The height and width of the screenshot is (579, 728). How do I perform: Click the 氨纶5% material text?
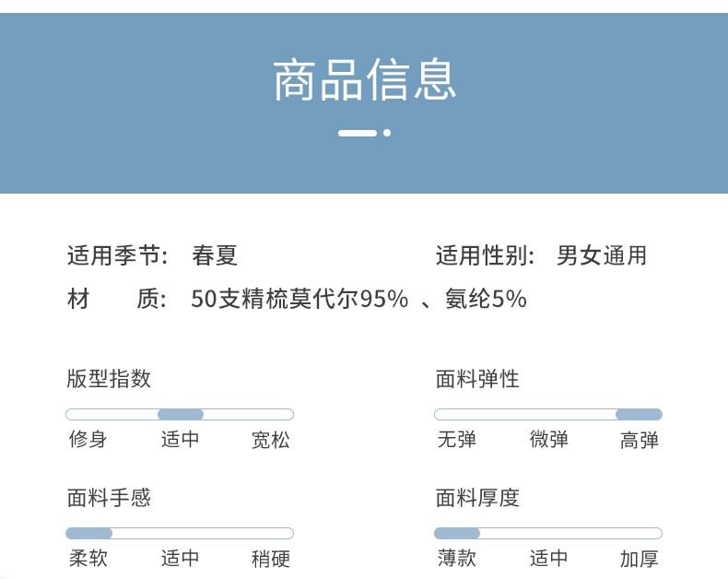click(486, 300)
